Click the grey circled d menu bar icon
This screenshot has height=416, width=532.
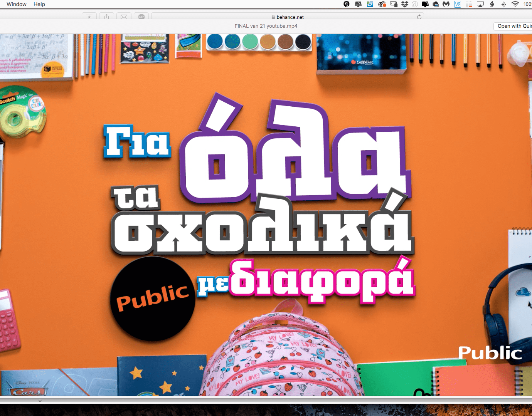[x=415, y=4]
